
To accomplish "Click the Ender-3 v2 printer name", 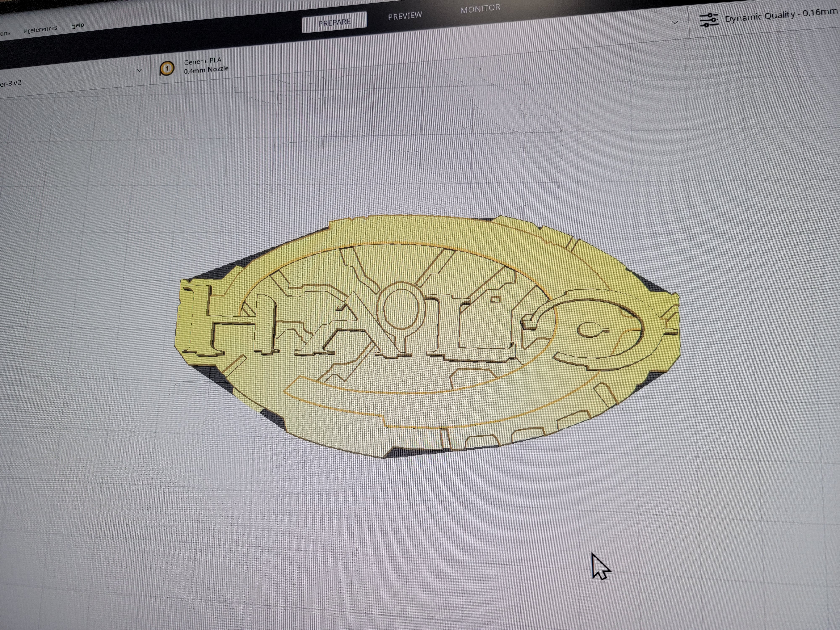I will point(11,84).
